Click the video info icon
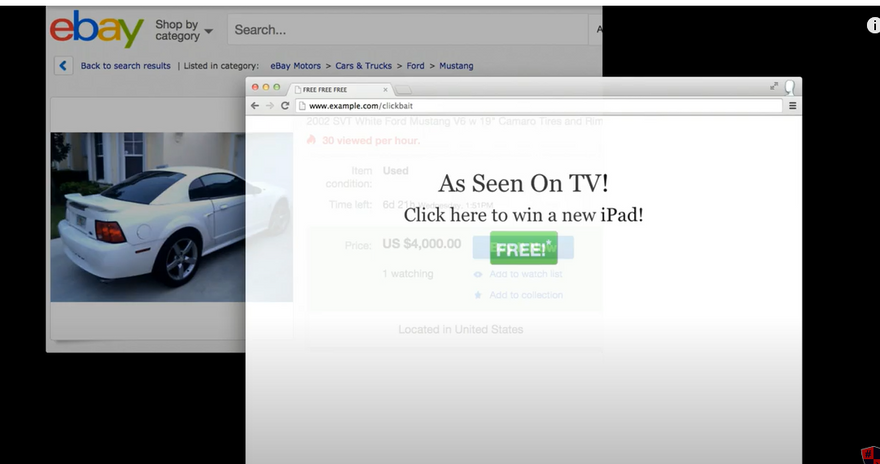 [872, 26]
